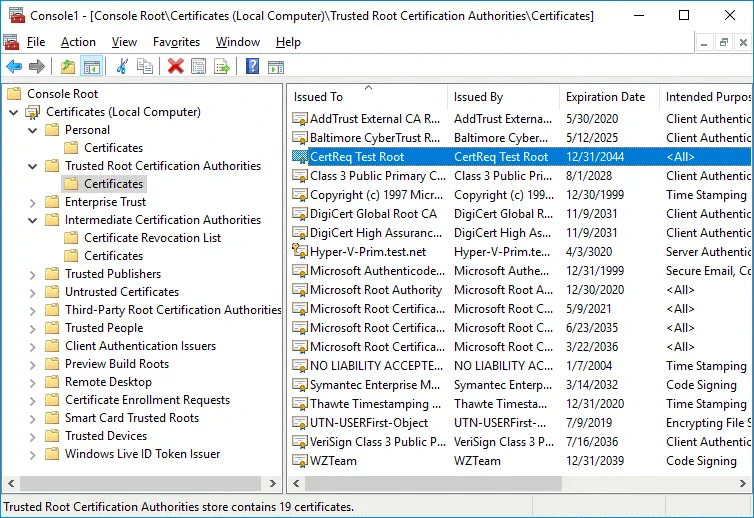Select the Smart Card Trusted Roots folder
Screen dimensions: 754x518
[x=132, y=418]
